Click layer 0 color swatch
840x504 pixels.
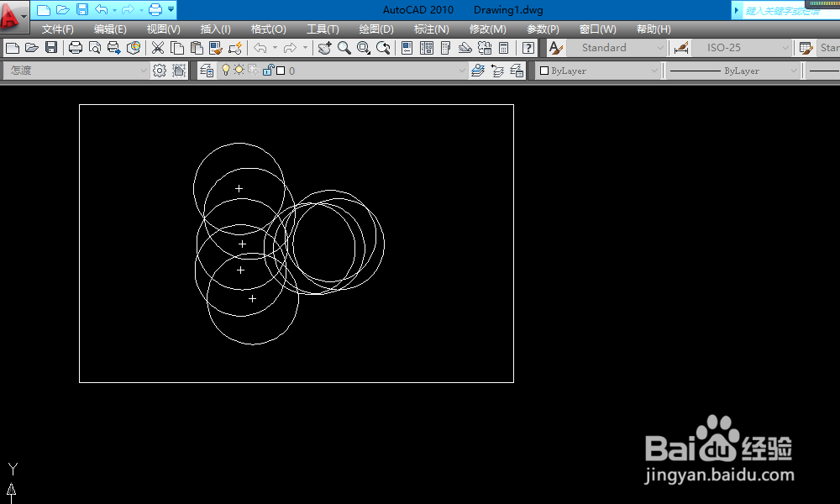(x=281, y=71)
